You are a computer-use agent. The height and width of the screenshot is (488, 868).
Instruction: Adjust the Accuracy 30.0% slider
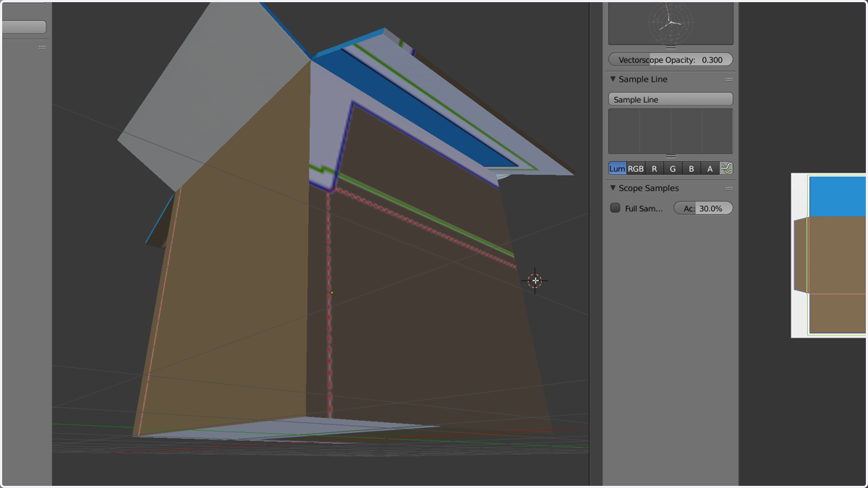703,208
